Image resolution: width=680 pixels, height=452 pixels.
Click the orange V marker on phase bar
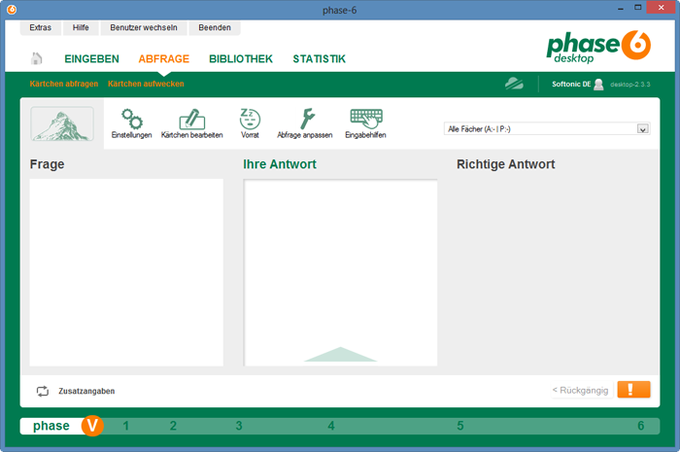92,426
